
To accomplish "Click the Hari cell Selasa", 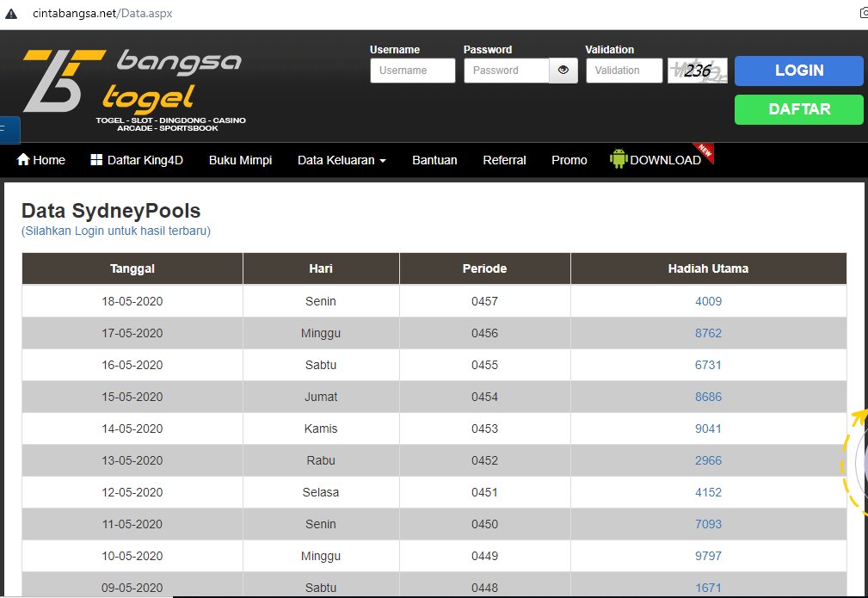I will (321, 492).
